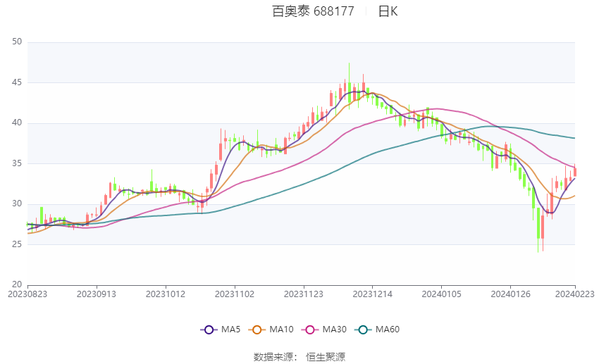Select the 20230823 date axis label
599x364 pixels.
click(27, 294)
